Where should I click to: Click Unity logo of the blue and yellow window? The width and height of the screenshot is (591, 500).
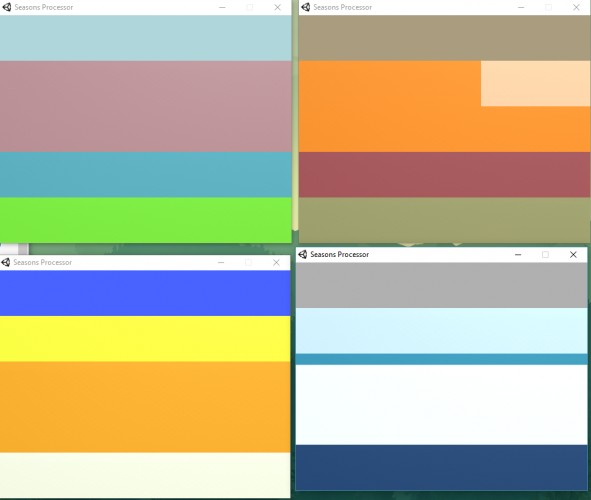(5, 262)
